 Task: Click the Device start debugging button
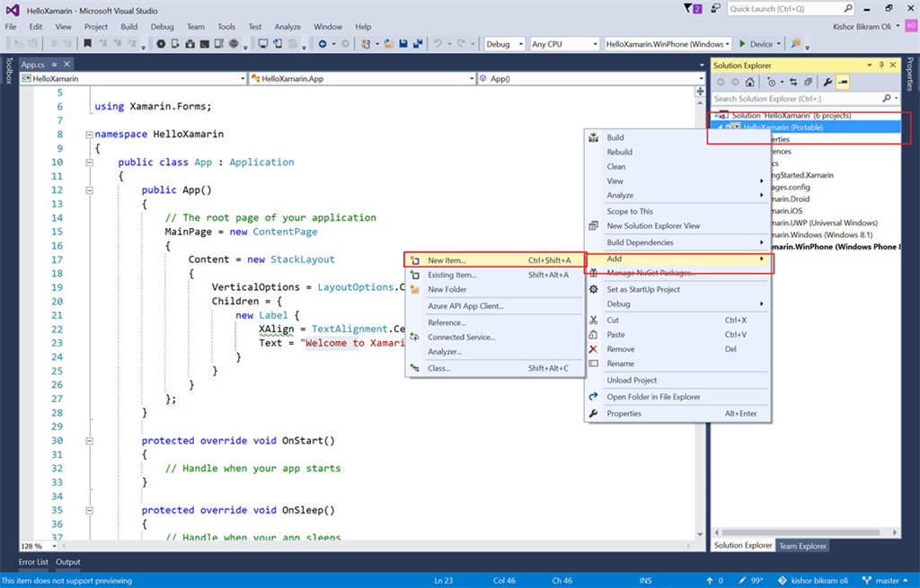[x=755, y=44]
